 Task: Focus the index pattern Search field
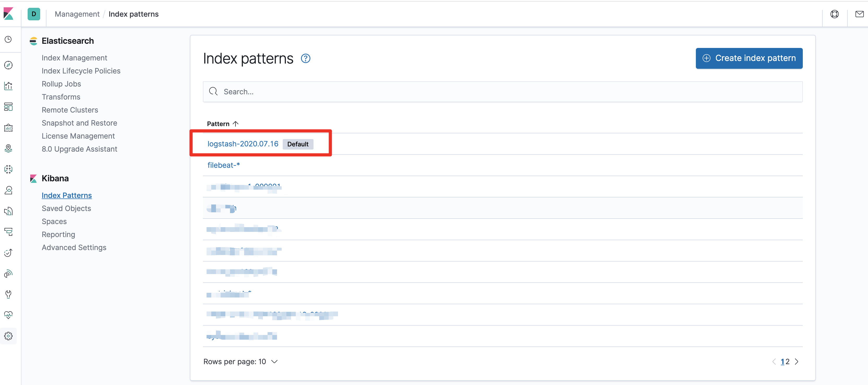click(x=502, y=91)
